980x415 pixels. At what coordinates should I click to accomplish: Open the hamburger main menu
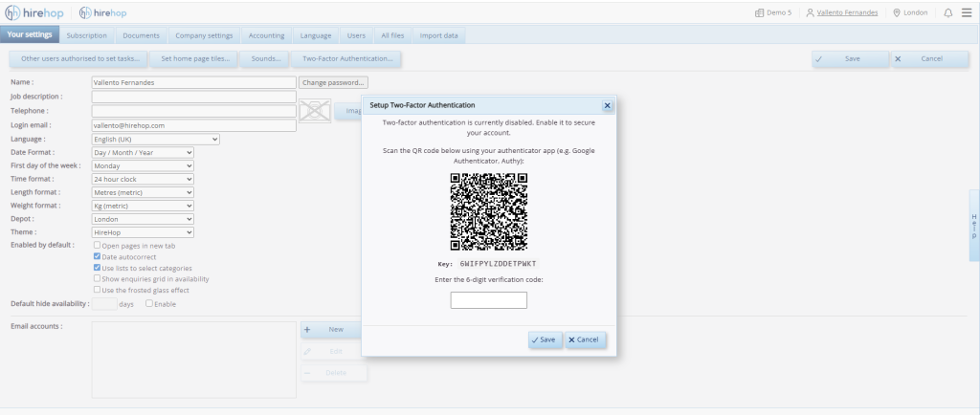[x=967, y=13]
